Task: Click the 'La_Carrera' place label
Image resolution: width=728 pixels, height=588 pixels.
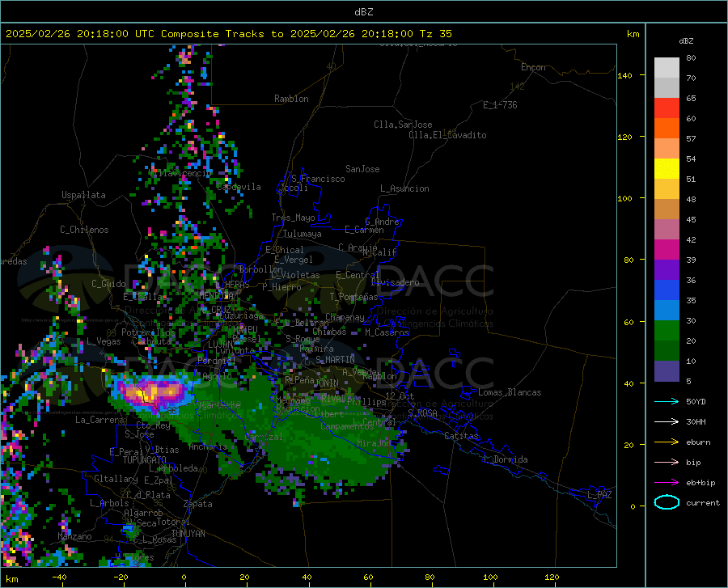Action: [x=99, y=420]
